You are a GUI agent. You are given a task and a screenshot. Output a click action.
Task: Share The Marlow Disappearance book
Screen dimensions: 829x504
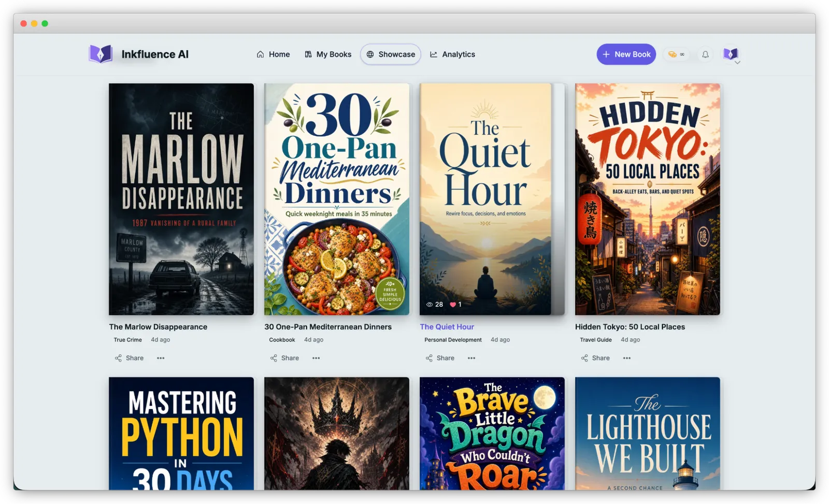[x=129, y=358]
